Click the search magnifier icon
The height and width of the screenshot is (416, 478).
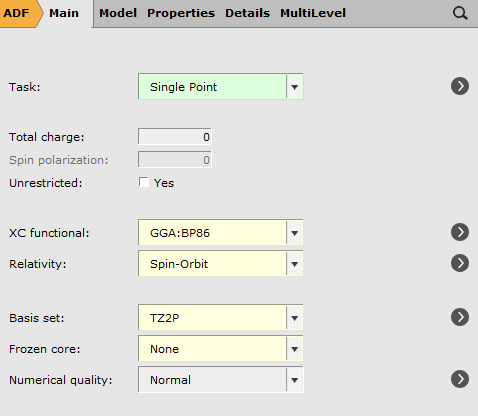point(460,14)
